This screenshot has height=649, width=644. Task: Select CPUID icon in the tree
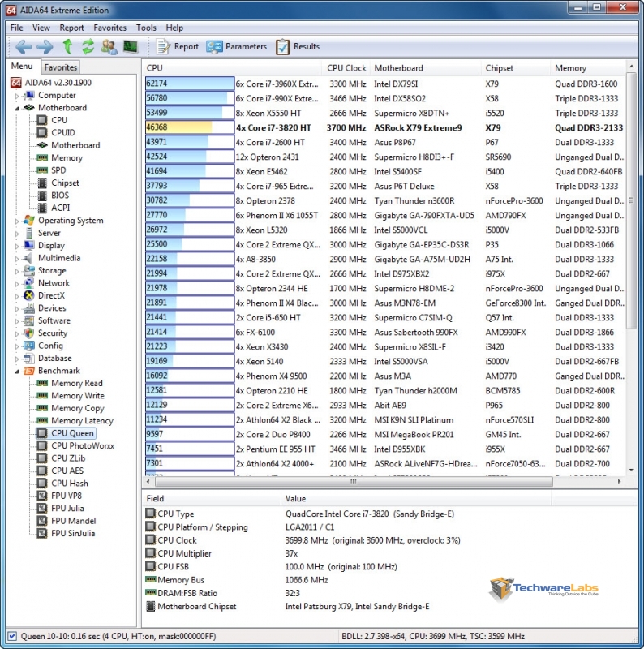point(42,132)
